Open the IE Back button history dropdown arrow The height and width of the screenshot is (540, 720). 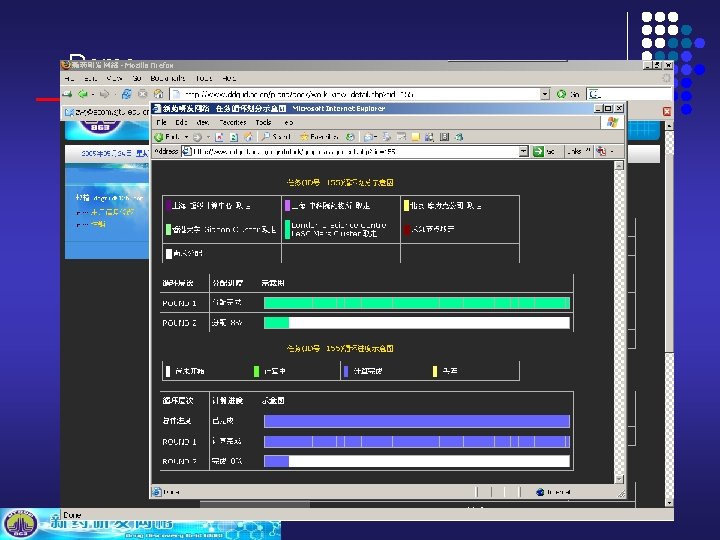[186, 137]
